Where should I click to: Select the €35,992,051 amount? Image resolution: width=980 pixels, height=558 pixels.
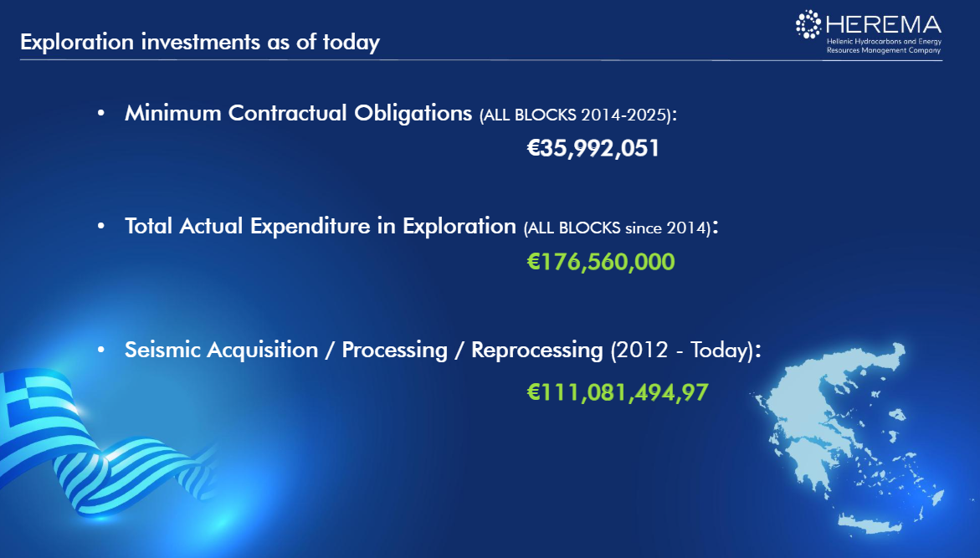click(593, 149)
